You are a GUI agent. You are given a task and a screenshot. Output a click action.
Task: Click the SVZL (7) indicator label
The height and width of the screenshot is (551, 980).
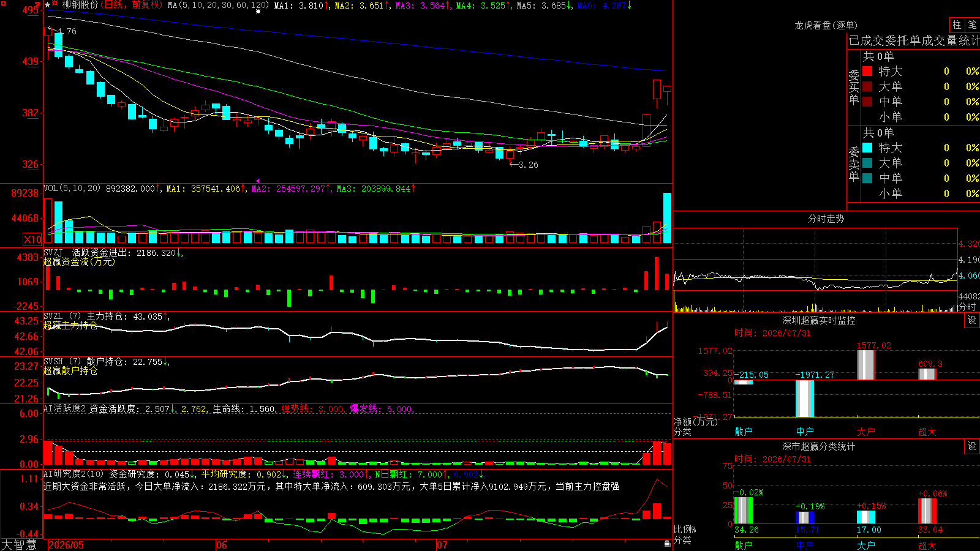click(62, 316)
